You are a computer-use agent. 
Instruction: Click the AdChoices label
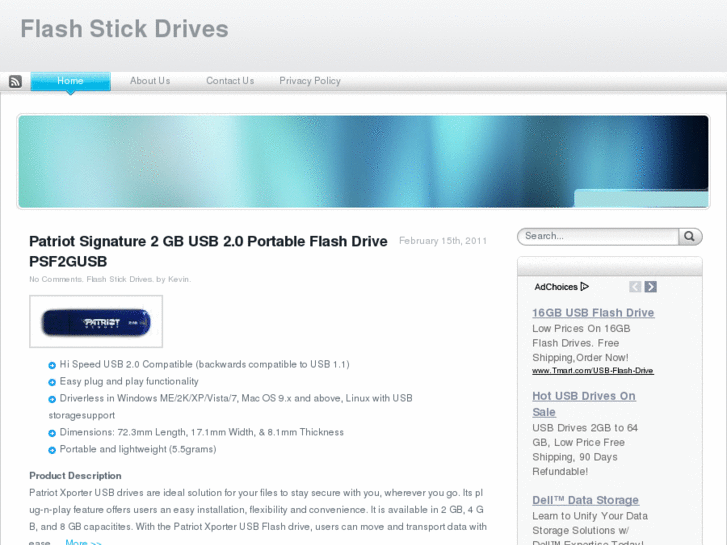point(555,287)
